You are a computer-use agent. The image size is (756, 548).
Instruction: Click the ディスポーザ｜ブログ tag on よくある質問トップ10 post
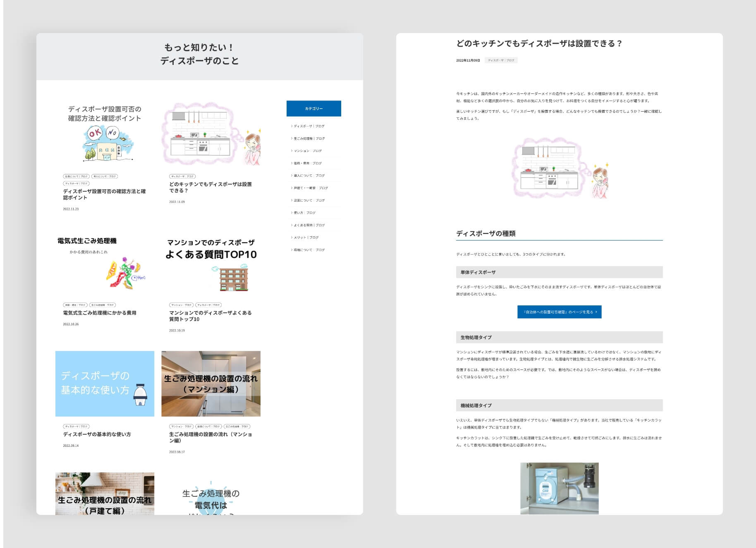[209, 305]
